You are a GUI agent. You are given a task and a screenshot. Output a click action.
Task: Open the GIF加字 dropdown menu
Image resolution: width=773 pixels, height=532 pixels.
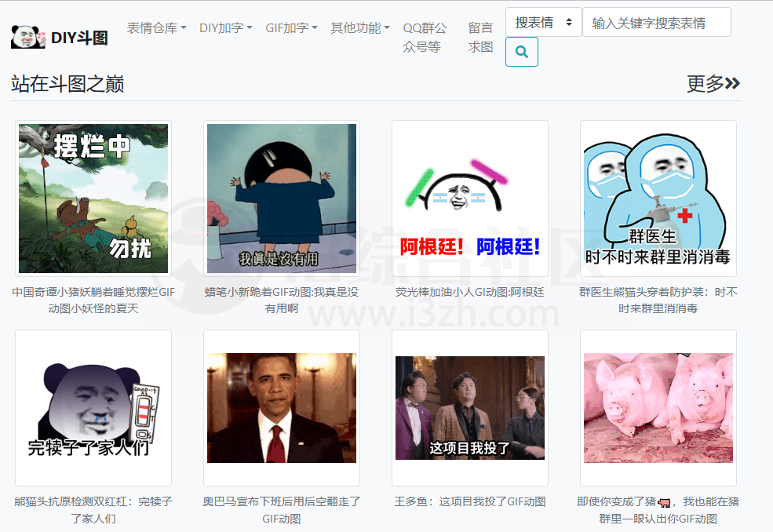pos(291,28)
